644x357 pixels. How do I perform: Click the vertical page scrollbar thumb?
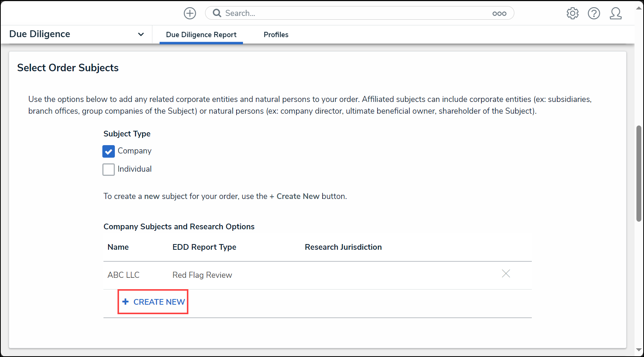[x=639, y=174]
